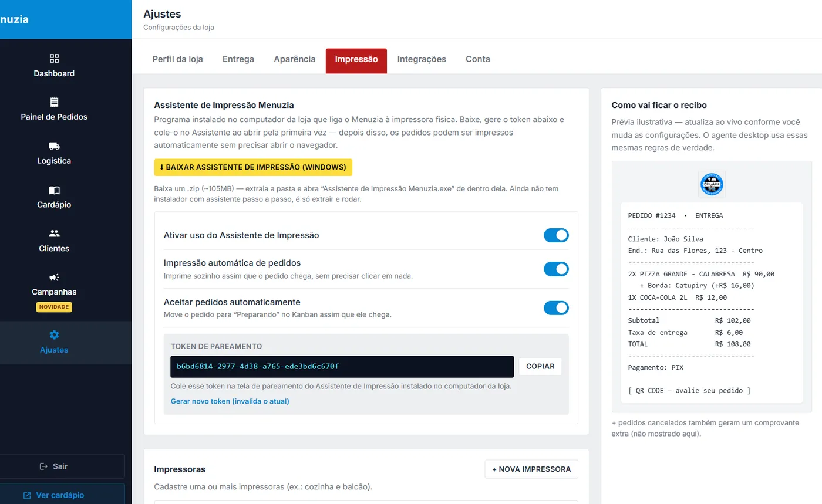Click Baixar Assistente de Impressão (Windows) button
The image size is (822, 504).
253,167
